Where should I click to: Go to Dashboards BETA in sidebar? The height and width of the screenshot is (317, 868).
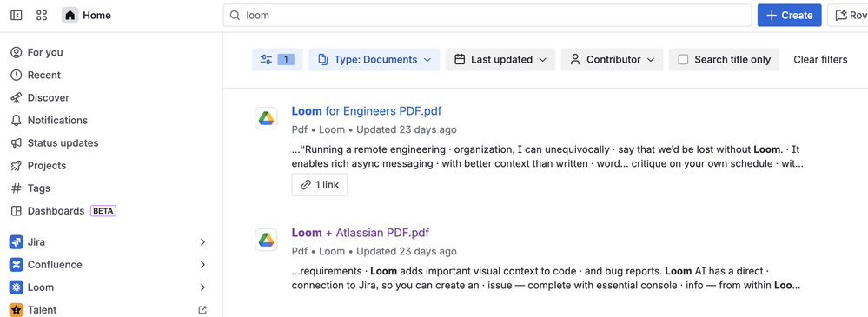[63, 211]
